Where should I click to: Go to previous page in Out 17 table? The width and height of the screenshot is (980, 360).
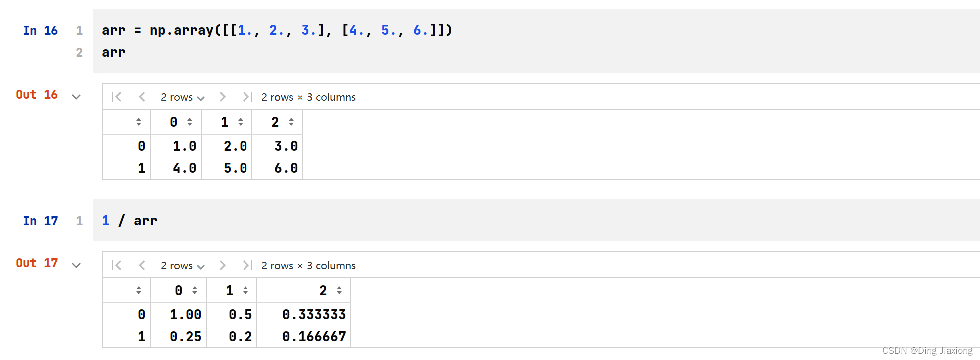click(142, 265)
